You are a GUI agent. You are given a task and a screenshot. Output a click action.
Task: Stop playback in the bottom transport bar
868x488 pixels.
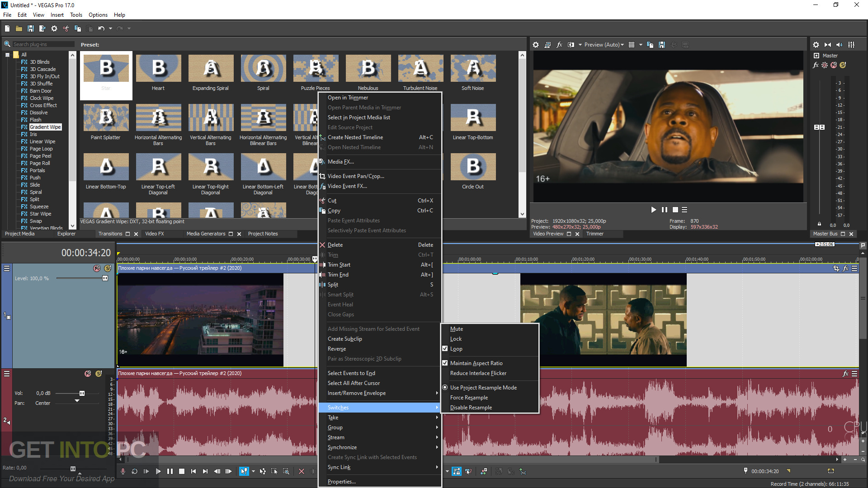(182, 471)
